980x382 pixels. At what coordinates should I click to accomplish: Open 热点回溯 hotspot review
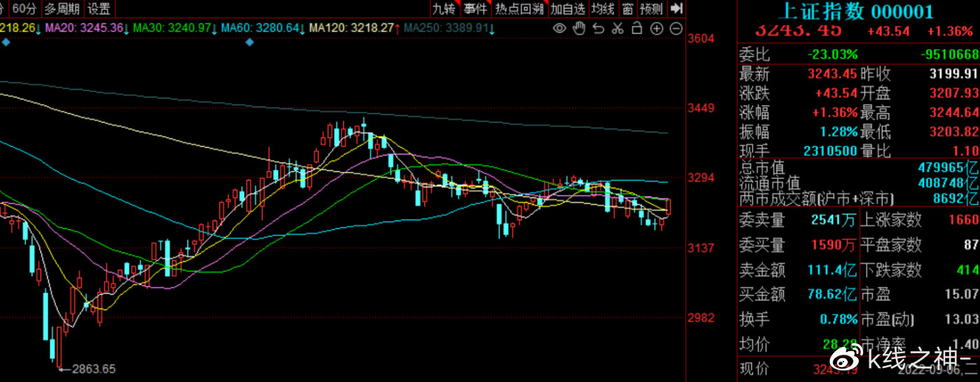pos(519,8)
